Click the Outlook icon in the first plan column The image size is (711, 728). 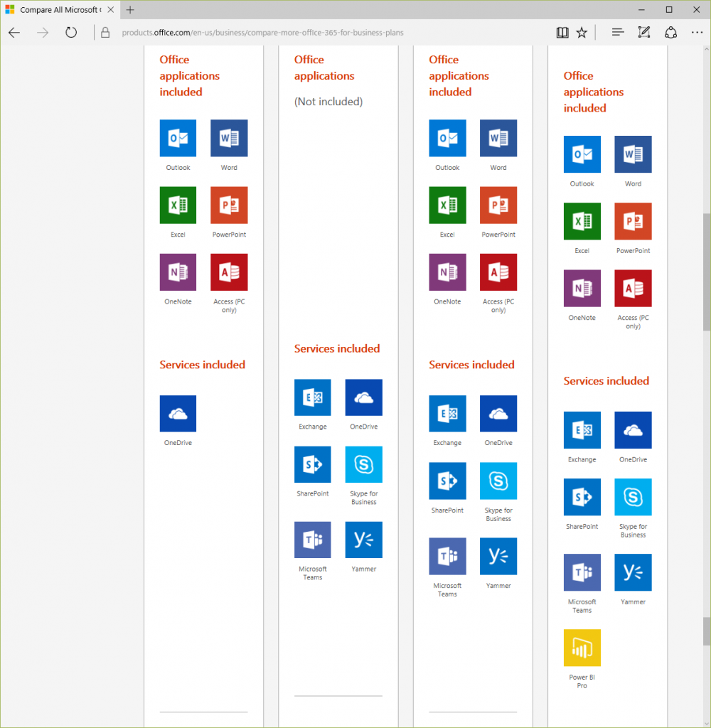(x=178, y=138)
